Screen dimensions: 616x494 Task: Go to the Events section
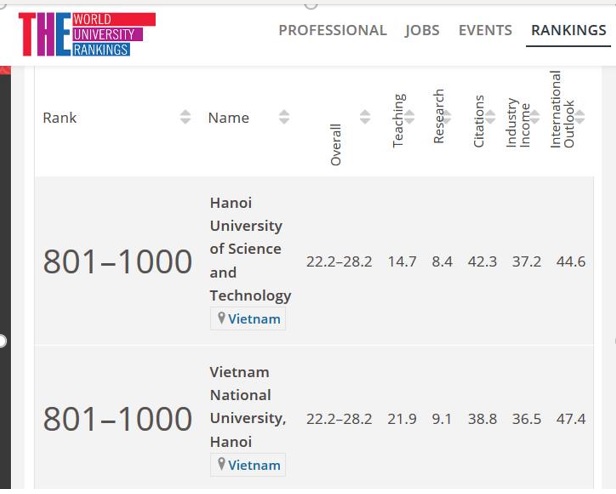[485, 30]
